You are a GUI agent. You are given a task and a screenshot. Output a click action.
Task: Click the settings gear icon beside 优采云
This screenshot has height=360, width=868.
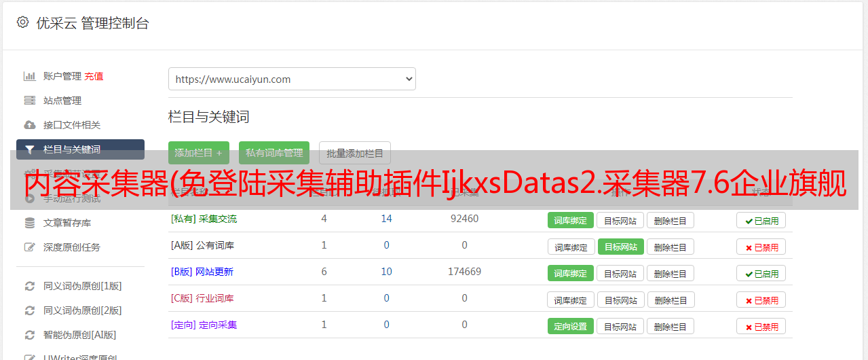click(22, 22)
